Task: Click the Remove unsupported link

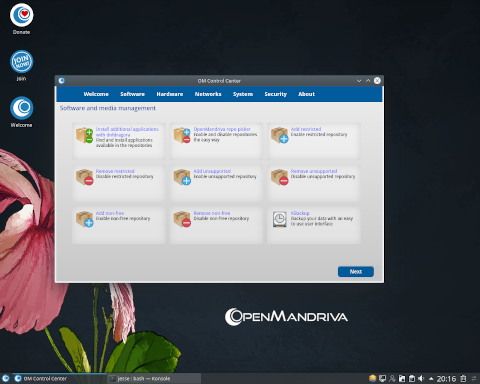Action: [x=314, y=171]
